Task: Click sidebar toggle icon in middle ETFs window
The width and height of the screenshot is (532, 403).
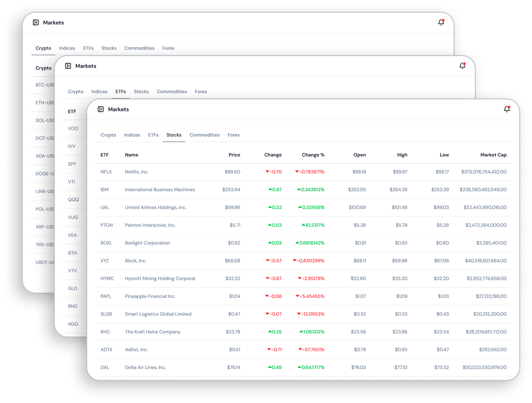Action: [68, 66]
